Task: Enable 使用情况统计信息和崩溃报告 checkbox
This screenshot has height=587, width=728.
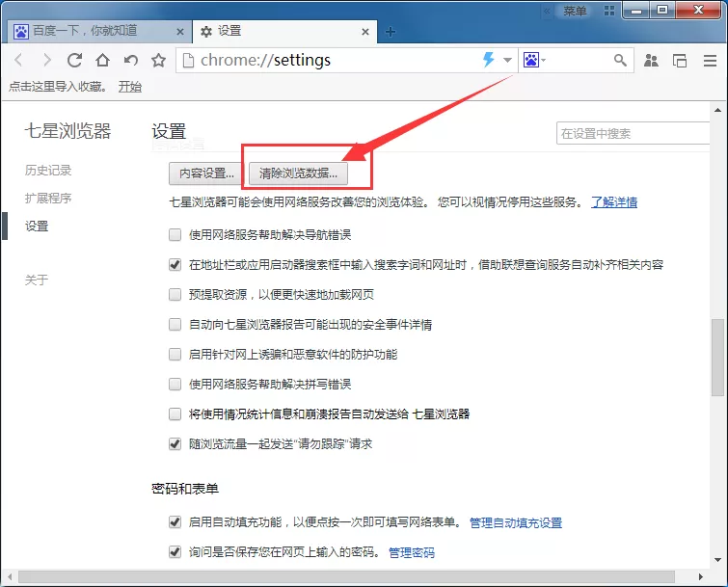Action: point(175,414)
